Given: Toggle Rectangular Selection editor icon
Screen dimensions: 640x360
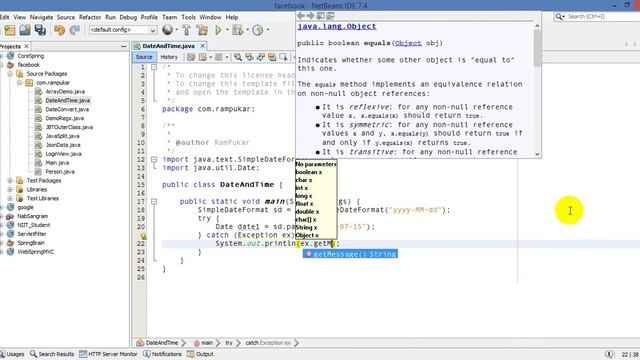Looking at the screenshot, I should click(283, 57).
